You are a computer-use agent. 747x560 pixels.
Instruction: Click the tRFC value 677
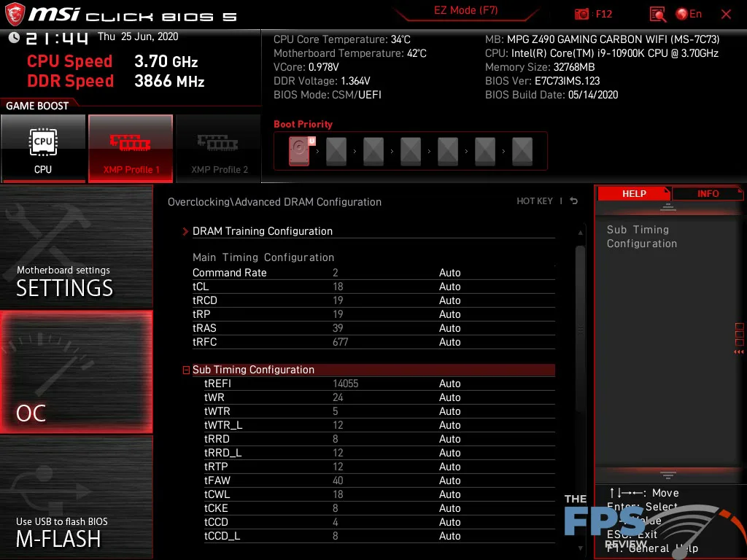[x=340, y=342]
